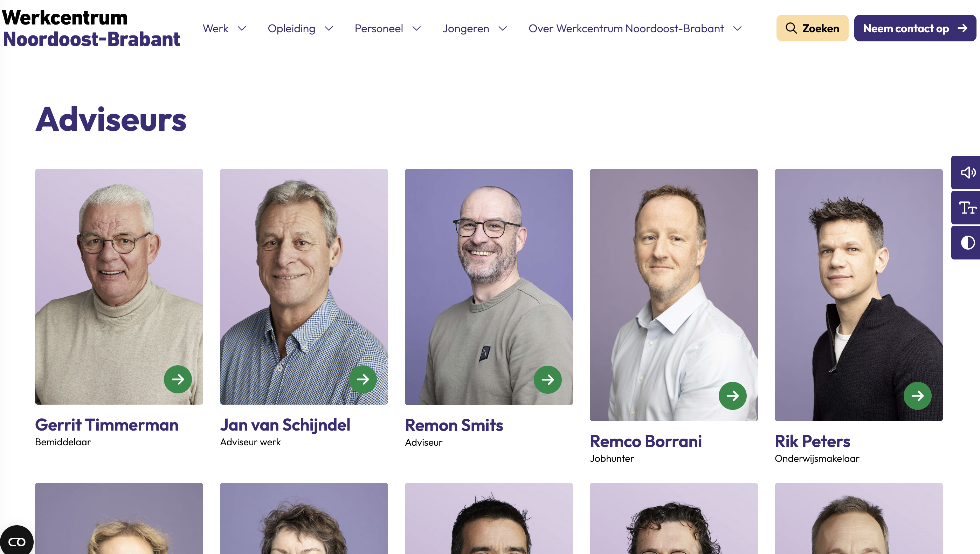The image size is (980, 554).
Task: Click the text-to-speech speaker icon
Action: pos(967,173)
